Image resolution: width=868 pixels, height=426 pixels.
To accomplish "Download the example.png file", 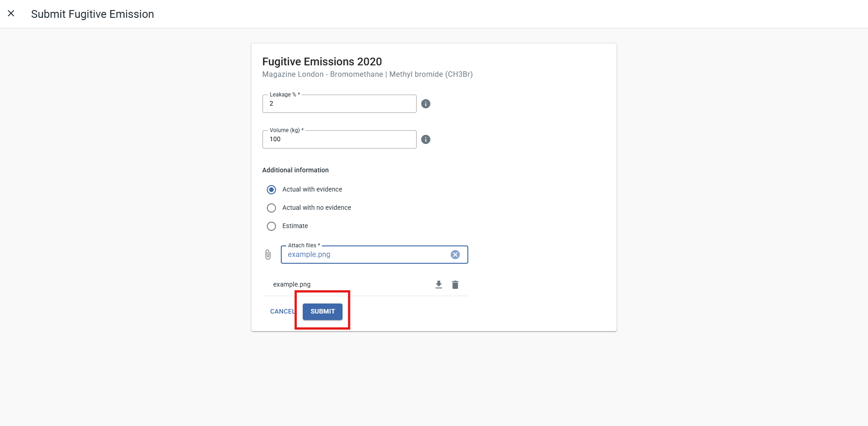I will [x=439, y=285].
